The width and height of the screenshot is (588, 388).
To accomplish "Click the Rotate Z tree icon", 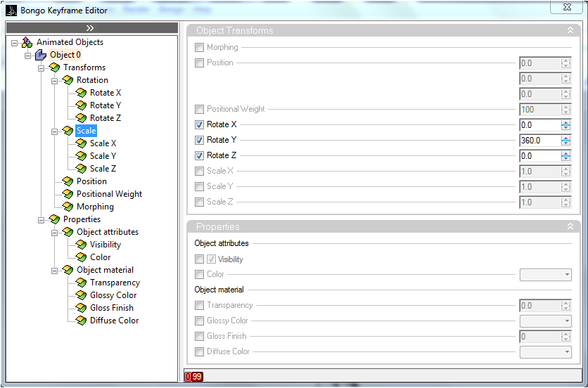I will 81,118.
